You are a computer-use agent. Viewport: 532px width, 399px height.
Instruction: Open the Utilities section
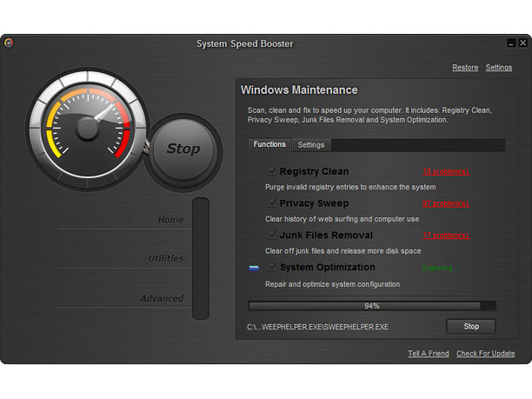tap(166, 258)
